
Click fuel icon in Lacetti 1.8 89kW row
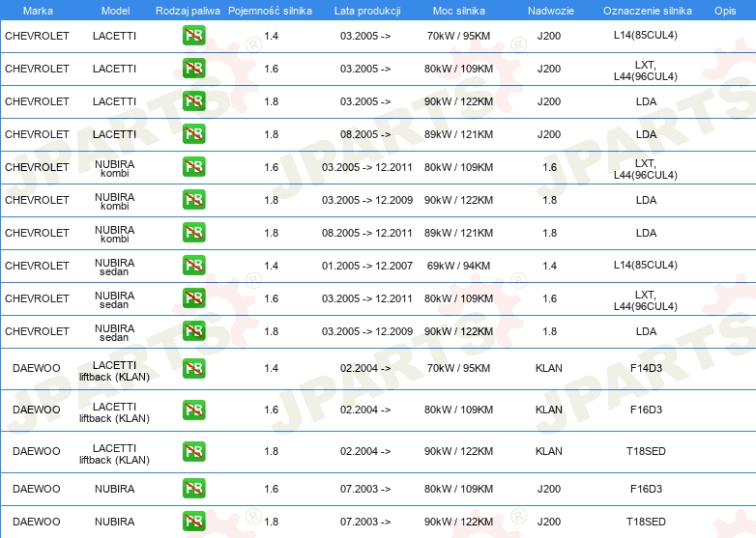pos(193,134)
